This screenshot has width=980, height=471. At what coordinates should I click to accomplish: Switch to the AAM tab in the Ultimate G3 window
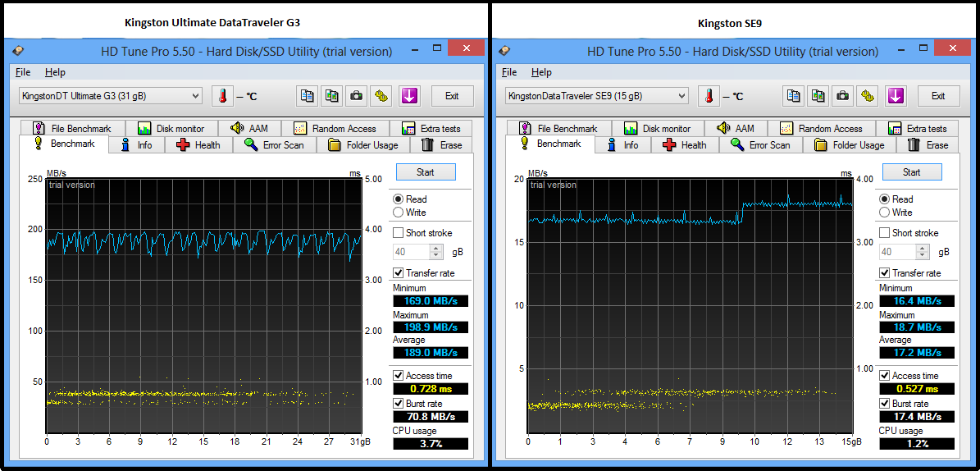click(x=249, y=128)
